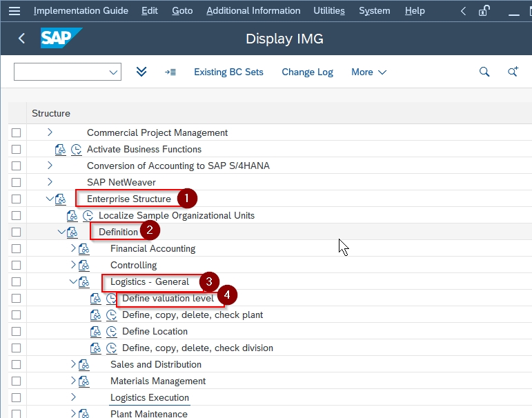Select Logistics Execution tree entry

[150, 397]
